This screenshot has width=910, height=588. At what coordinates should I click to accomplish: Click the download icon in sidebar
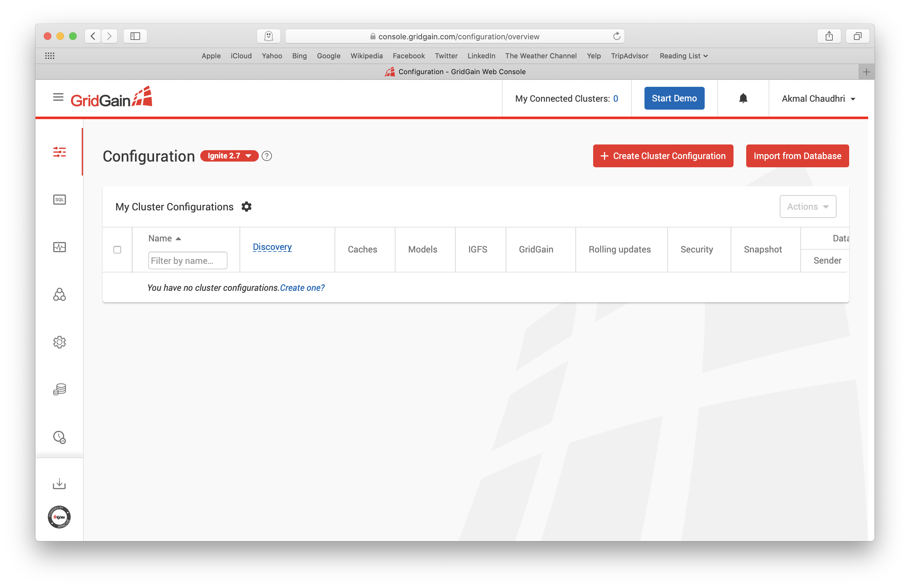pyautogui.click(x=60, y=484)
